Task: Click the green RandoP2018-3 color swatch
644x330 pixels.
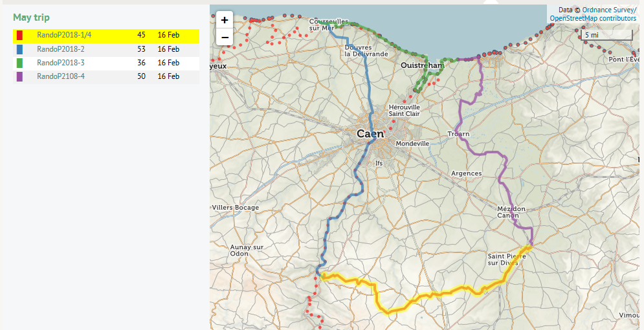Action: (19, 63)
